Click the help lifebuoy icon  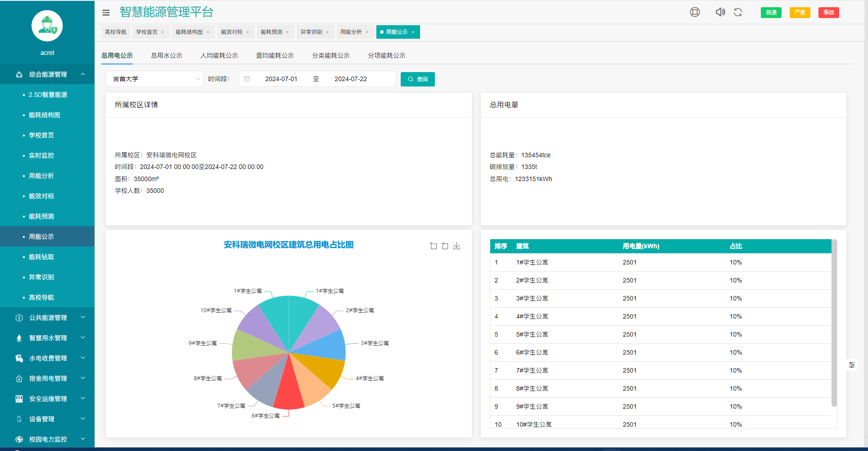point(695,12)
